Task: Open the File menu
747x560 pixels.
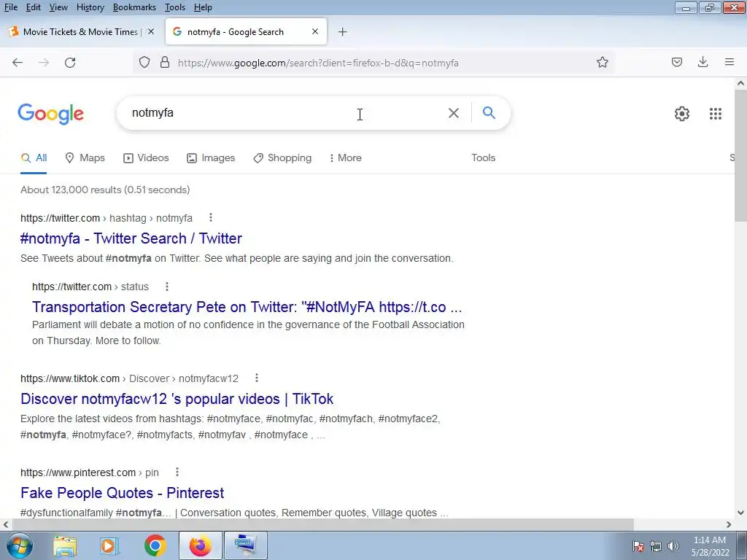Action: click(10, 7)
